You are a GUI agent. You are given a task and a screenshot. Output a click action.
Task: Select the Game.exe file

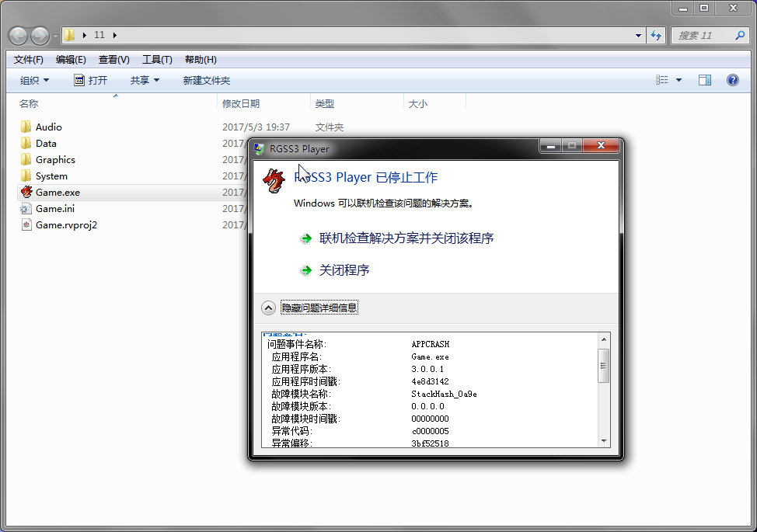point(58,192)
